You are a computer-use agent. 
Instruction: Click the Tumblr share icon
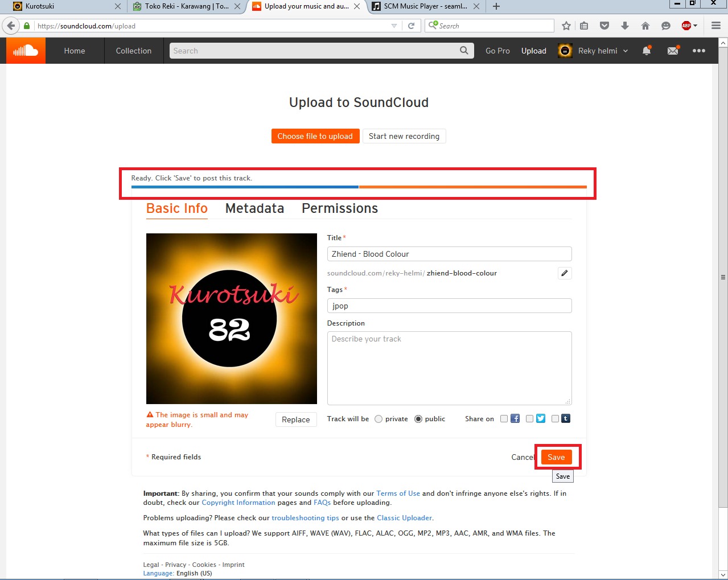(566, 418)
